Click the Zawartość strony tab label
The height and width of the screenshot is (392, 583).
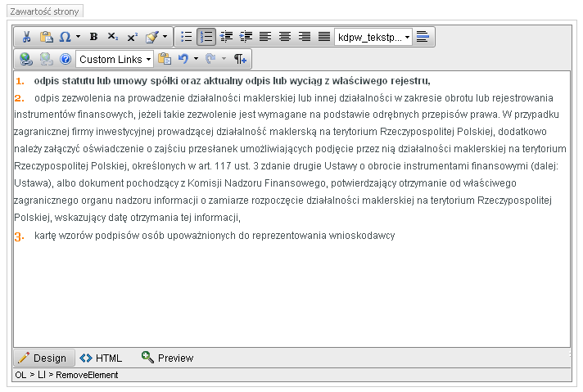coord(44,11)
